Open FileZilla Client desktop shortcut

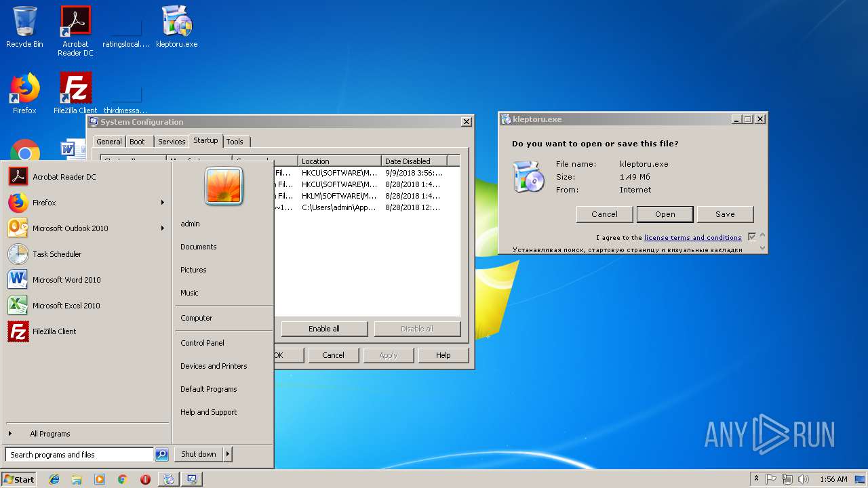tap(75, 94)
